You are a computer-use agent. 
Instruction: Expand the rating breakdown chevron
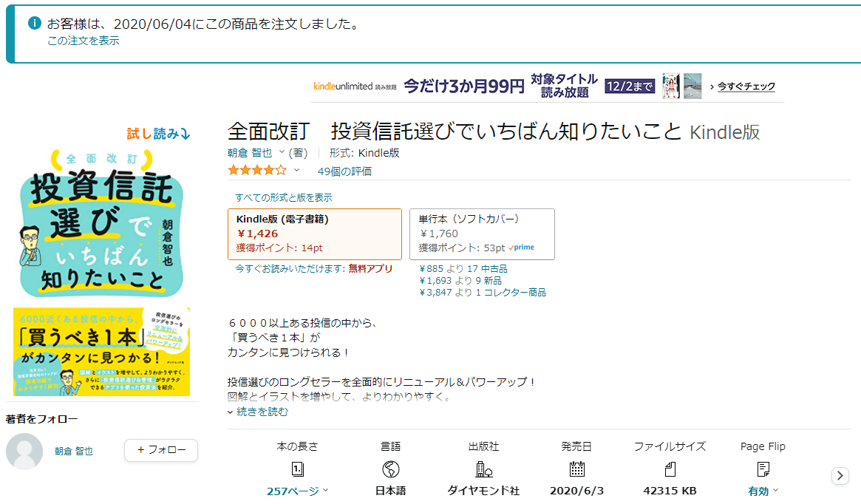(296, 170)
